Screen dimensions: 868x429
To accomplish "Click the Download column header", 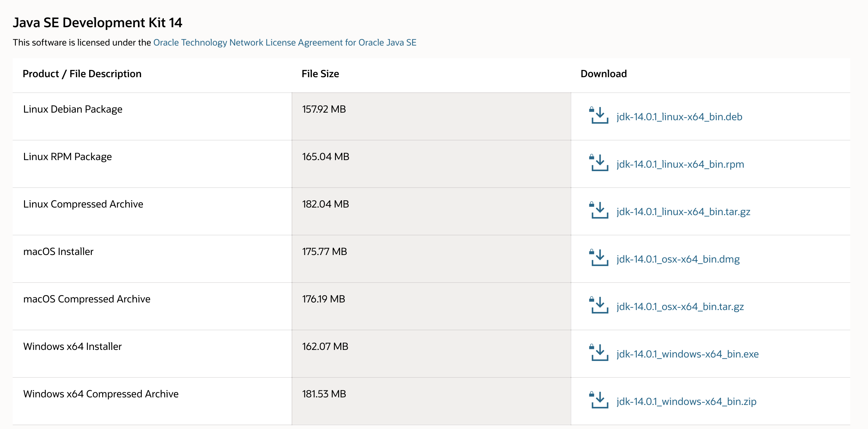I will pyautogui.click(x=603, y=74).
